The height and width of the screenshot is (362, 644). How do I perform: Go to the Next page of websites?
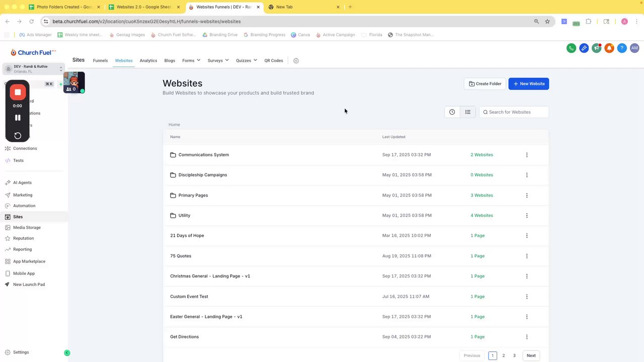tap(531, 355)
